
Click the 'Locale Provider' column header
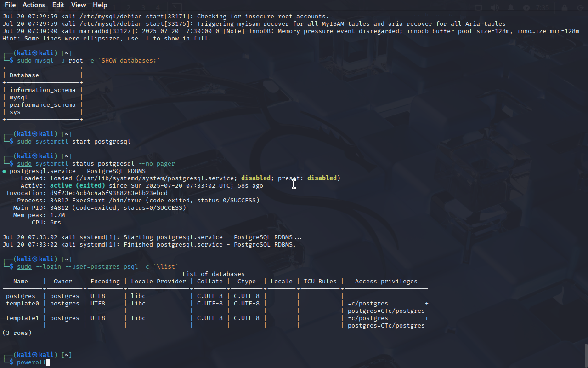click(x=158, y=282)
